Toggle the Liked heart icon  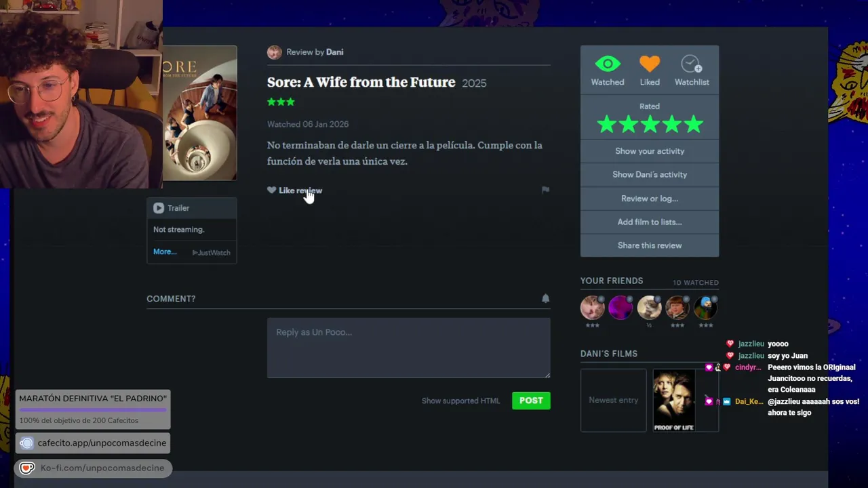coord(650,64)
